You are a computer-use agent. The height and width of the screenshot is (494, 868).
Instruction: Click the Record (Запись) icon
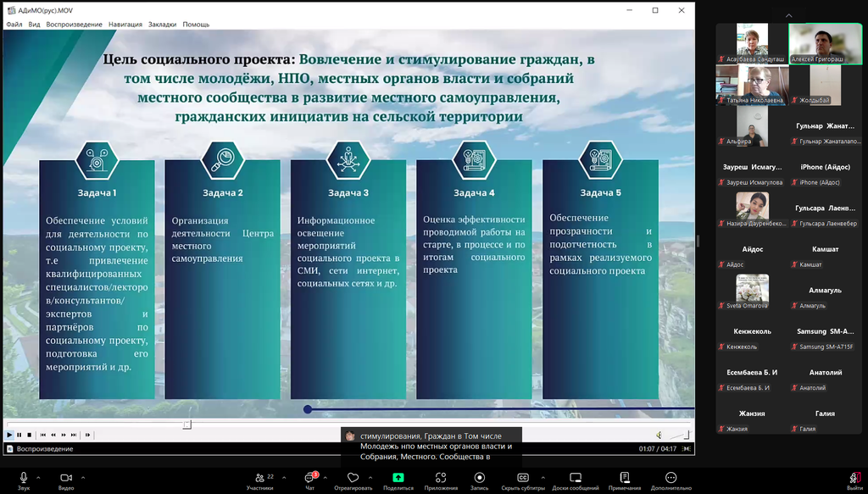[x=479, y=478]
